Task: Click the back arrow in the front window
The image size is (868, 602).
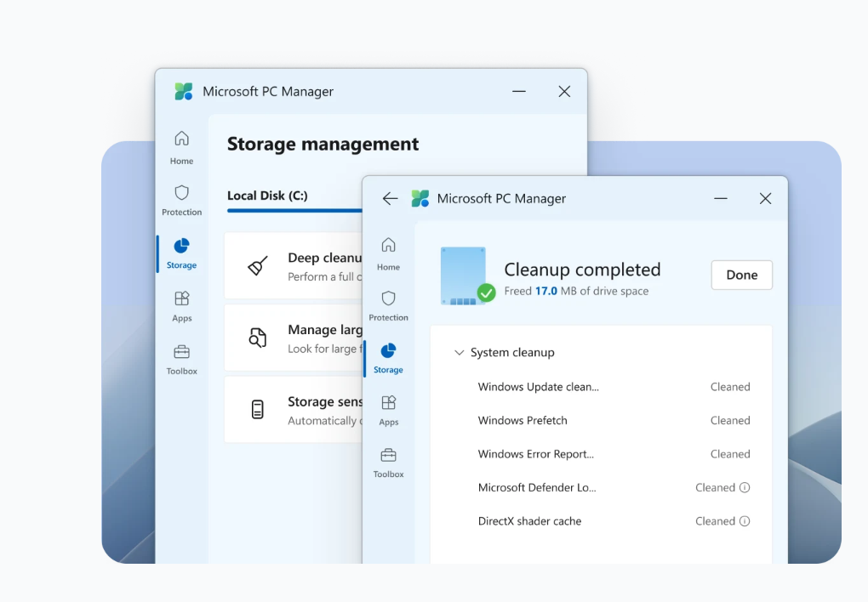Action: pos(391,199)
